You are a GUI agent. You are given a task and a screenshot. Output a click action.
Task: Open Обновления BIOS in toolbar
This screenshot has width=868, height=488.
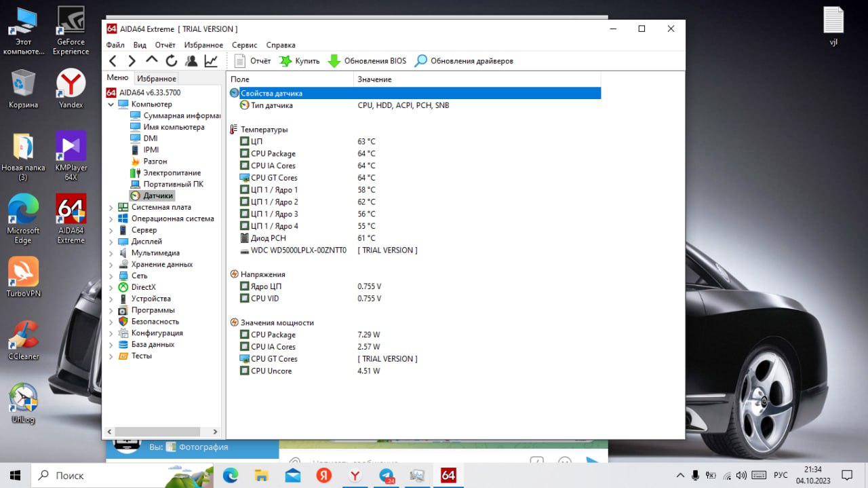(367, 61)
